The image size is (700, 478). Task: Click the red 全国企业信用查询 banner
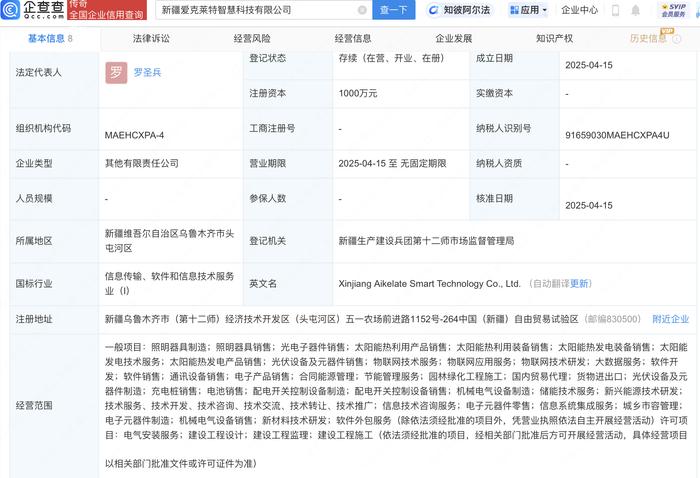tap(107, 10)
